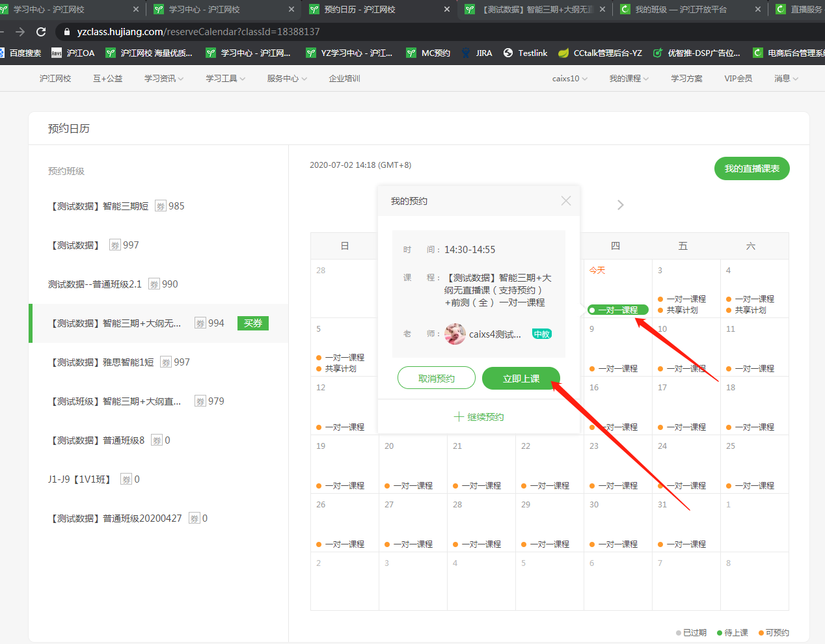The height and width of the screenshot is (644, 825).
Task: Click the teacher avatar for caixs4测试
Action: 455,334
